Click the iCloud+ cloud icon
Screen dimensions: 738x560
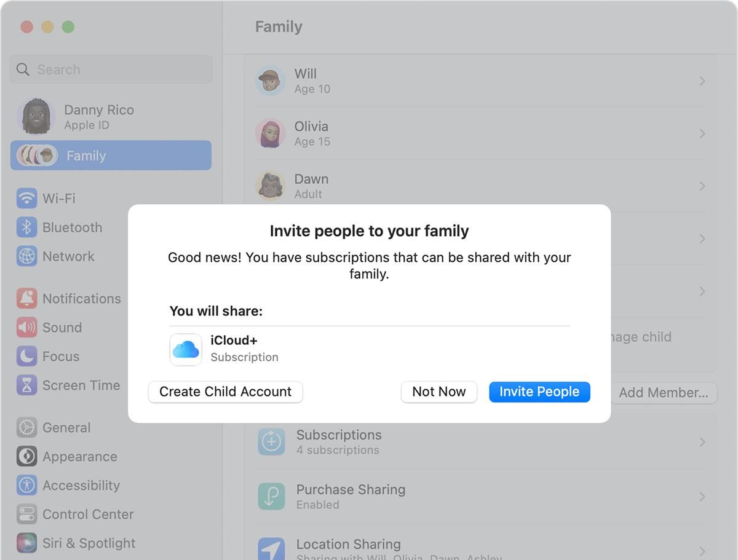[x=186, y=349]
